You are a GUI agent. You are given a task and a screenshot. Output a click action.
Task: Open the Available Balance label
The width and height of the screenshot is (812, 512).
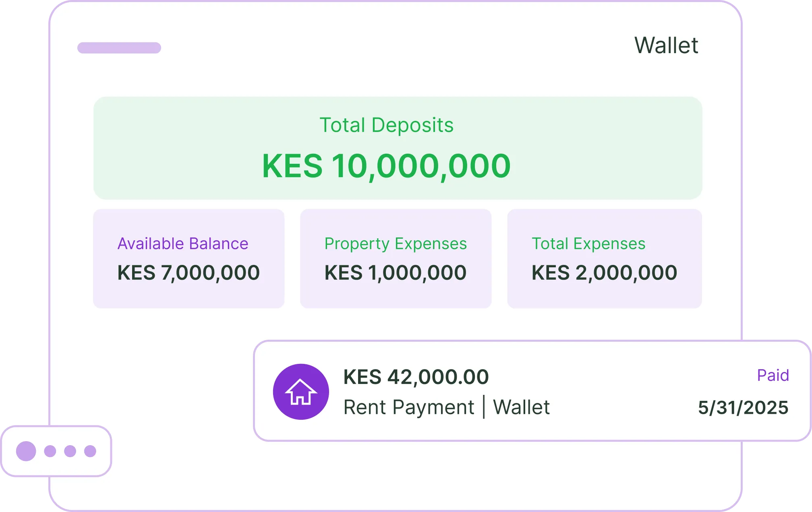tap(183, 244)
